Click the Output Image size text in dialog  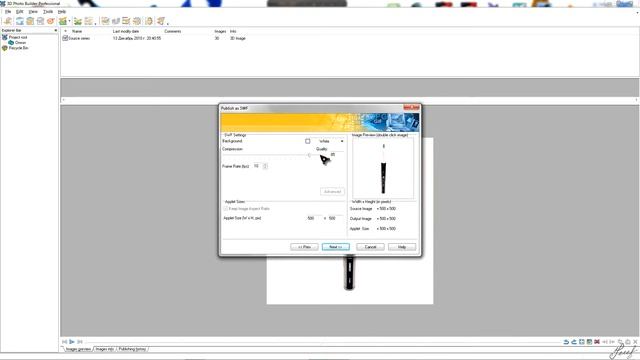386,219
